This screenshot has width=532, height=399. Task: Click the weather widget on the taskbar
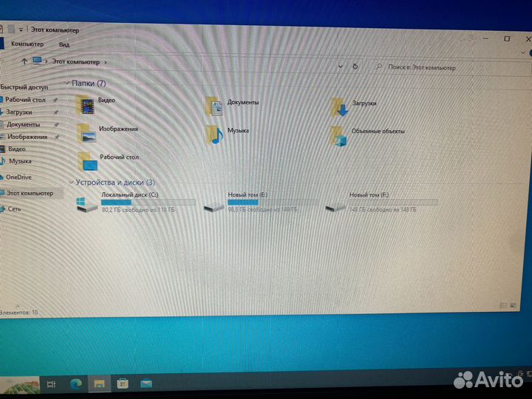(x=20, y=385)
